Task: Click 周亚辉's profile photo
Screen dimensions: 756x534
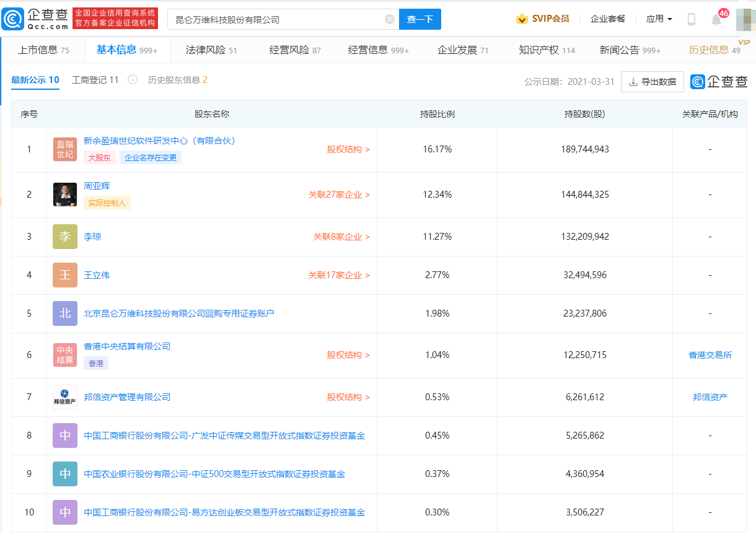Action: (x=65, y=195)
